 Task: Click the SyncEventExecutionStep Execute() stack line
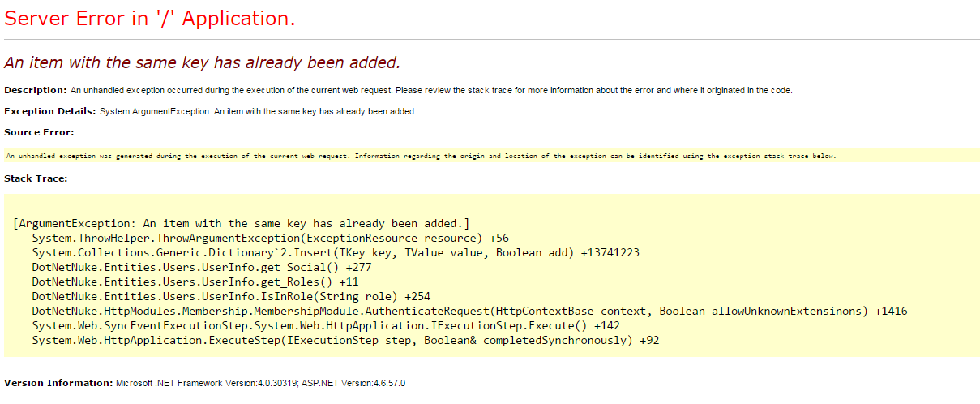pos(326,325)
